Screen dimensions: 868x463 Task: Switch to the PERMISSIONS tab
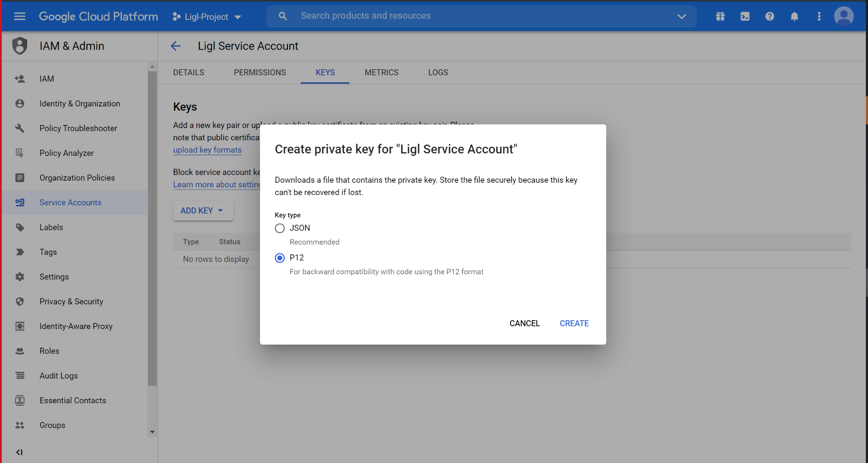tap(260, 73)
